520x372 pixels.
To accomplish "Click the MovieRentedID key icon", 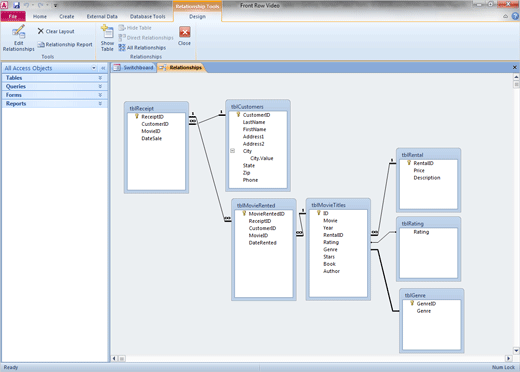I will point(244,213).
